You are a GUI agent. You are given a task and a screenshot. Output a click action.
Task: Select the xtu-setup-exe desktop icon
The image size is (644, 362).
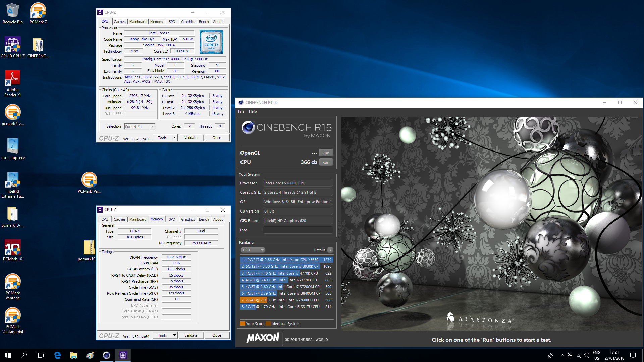pos(13,149)
